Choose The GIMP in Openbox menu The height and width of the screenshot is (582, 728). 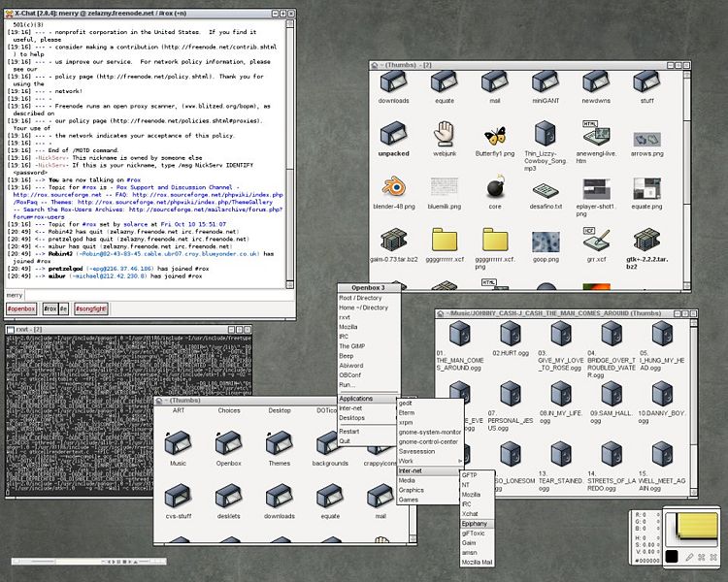point(352,346)
